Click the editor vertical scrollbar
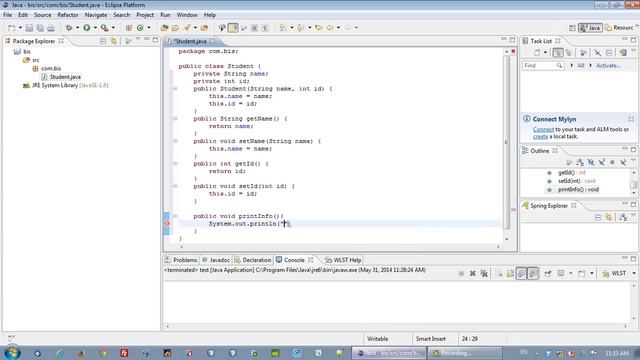This screenshot has width=640, height=360. [x=507, y=143]
